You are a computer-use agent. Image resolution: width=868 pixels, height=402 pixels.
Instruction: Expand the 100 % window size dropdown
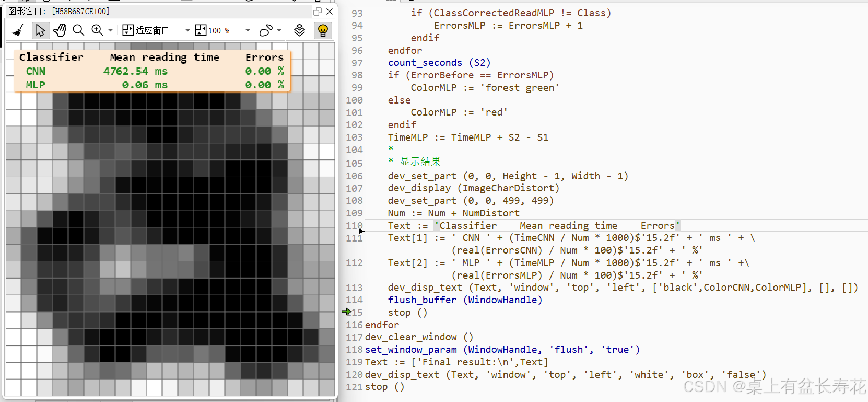(248, 30)
